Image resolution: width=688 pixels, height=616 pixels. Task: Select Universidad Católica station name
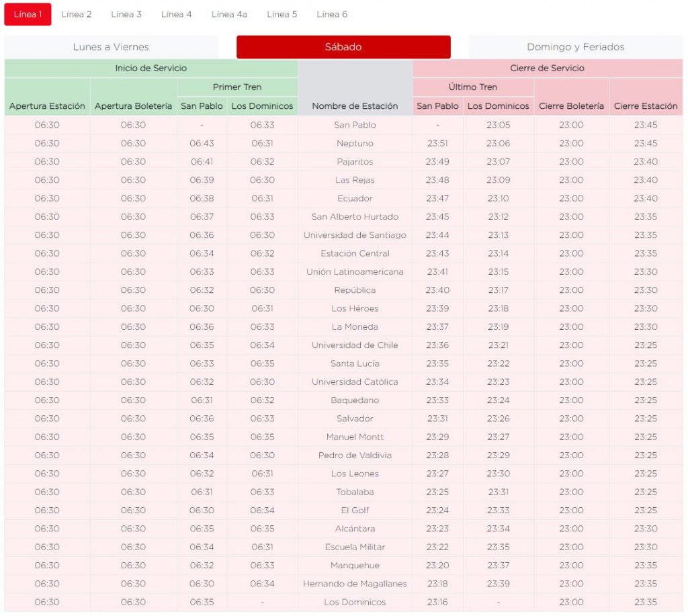(x=355, y=382)
